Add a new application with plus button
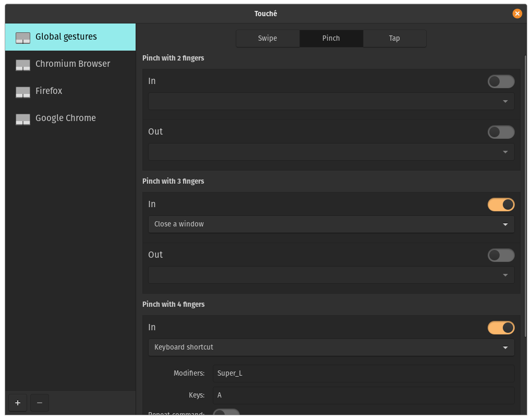The height and width of the screenshot is (420, 532). tap(18, 403)
